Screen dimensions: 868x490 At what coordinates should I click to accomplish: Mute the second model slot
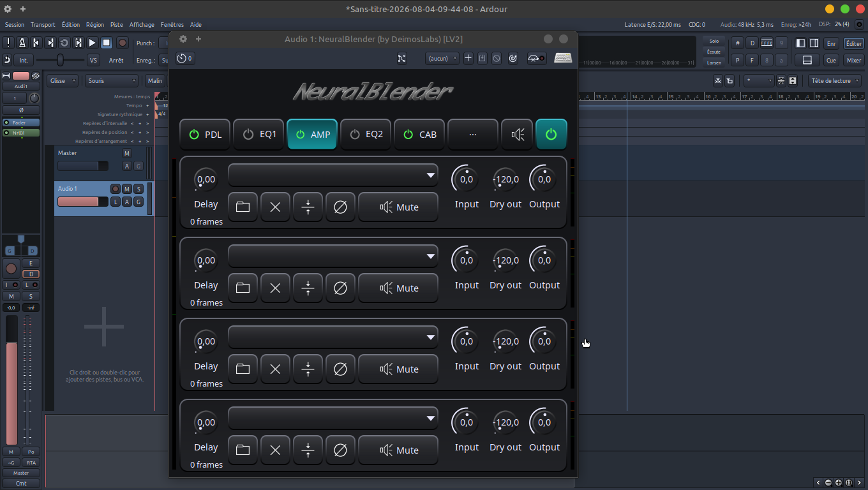(x=398, y=288)
